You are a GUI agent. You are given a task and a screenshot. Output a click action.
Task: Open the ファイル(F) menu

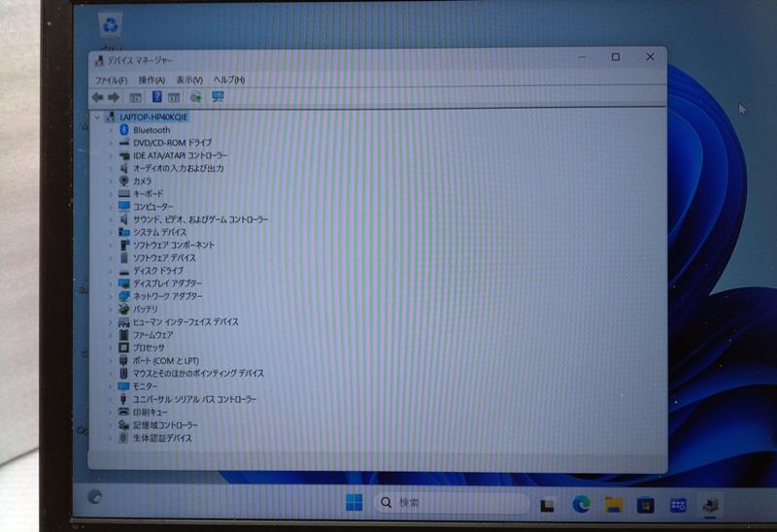pyautogui.click(x=111, y=81)
